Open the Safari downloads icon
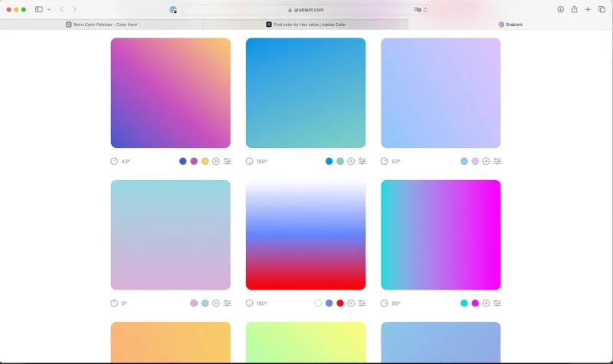Viewport: 613px width, 364px height. [x=560, y=9]
